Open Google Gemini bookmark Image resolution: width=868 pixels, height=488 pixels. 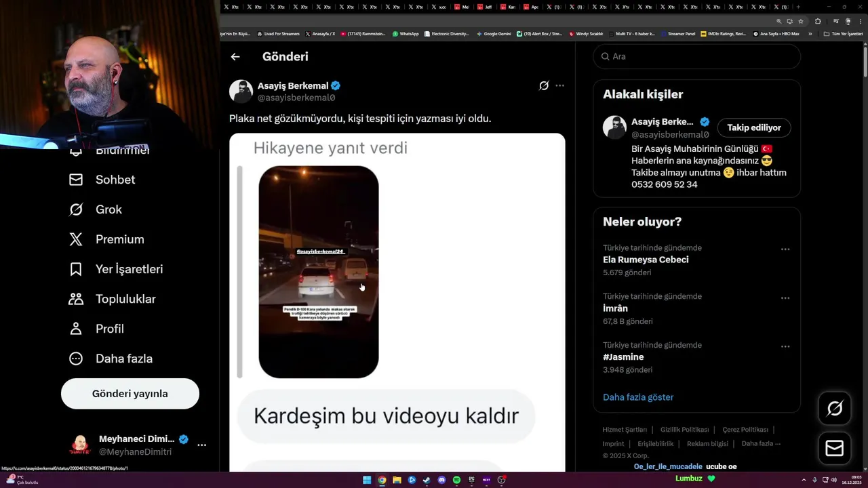point(494,33)
